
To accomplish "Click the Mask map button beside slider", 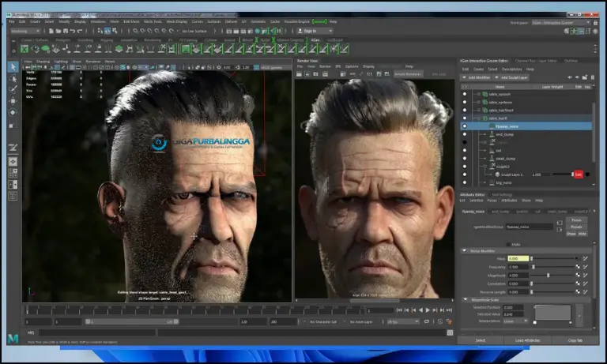I will coord(577,258).
